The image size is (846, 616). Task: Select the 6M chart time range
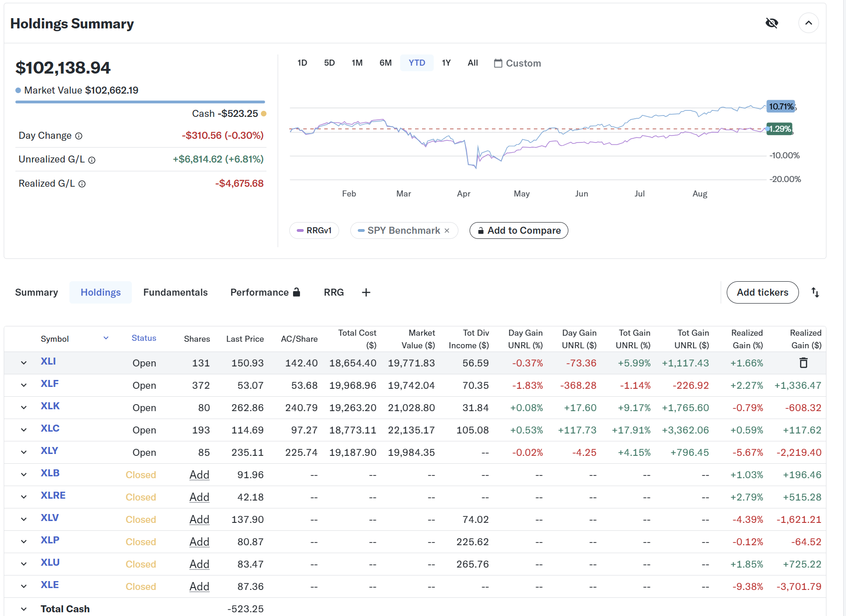pos(385,63)
